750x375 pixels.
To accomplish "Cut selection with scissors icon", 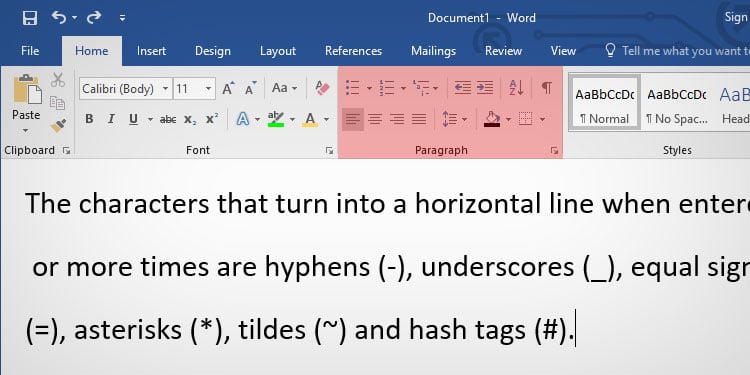I will pyautogui.click(x=58, y=79).
